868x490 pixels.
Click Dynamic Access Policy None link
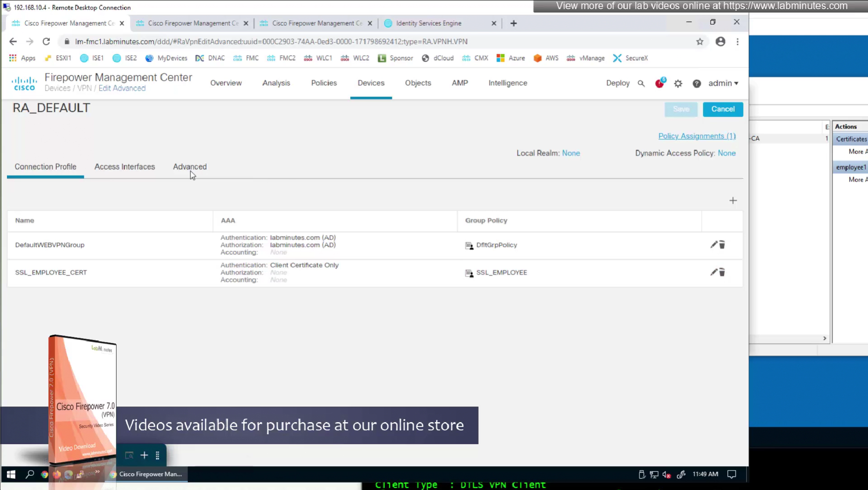[726, 153]
